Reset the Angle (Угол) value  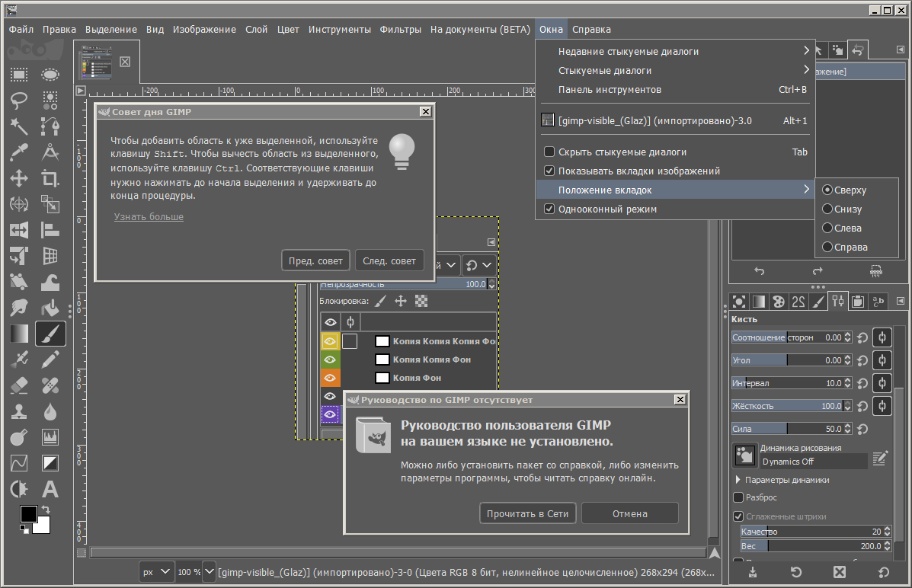862,360
